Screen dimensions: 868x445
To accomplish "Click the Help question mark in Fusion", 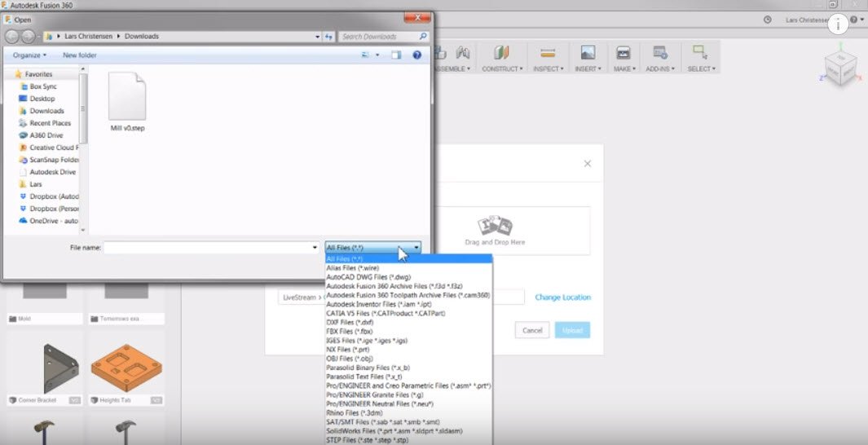I will tap(853, 20).
